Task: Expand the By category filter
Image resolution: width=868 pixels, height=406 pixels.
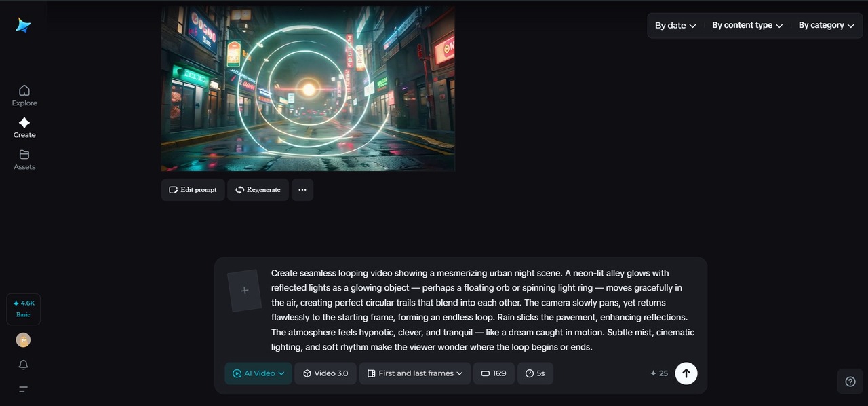Action: pos(826,24)
